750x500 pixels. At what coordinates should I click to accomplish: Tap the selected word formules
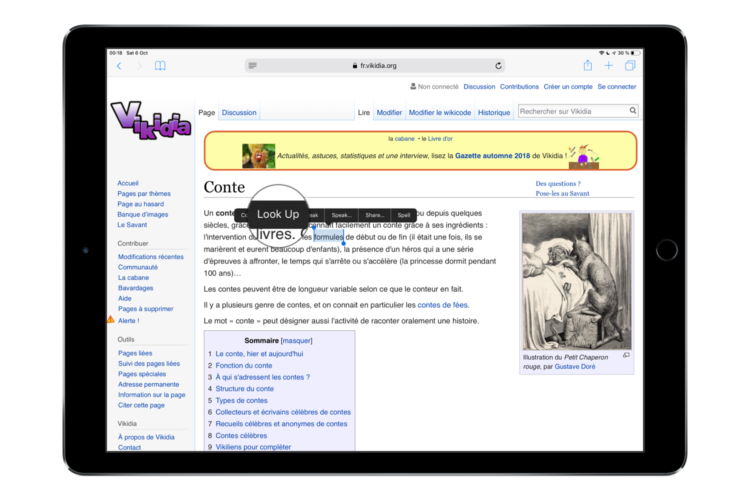point(329,237)
